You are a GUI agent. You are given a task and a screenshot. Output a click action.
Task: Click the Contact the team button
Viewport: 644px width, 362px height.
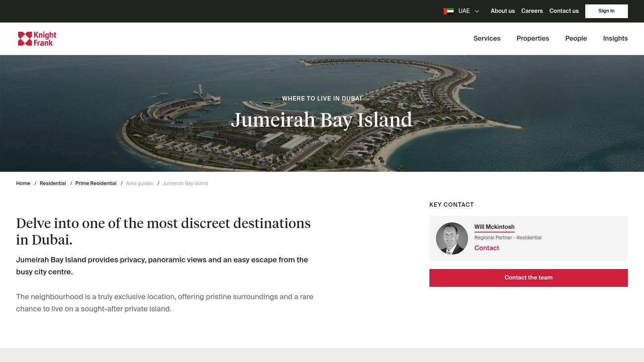[x=528, y=278]
